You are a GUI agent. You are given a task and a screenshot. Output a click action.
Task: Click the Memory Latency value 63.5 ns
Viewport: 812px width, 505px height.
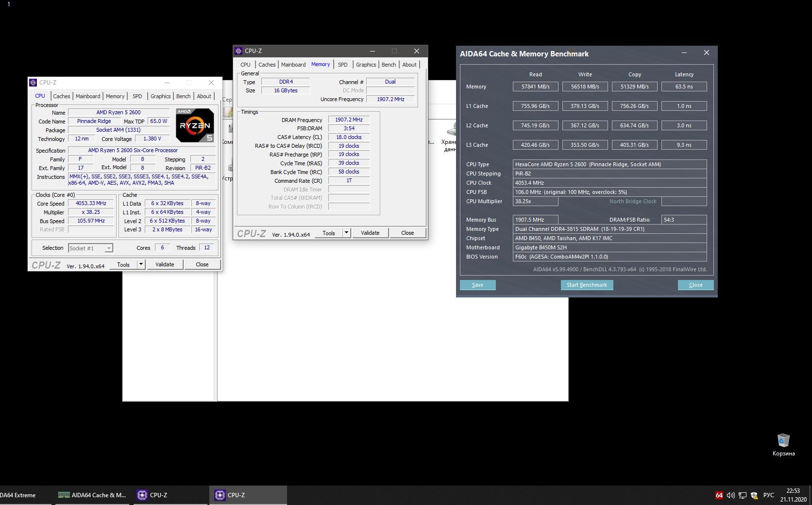click(684, 87)
